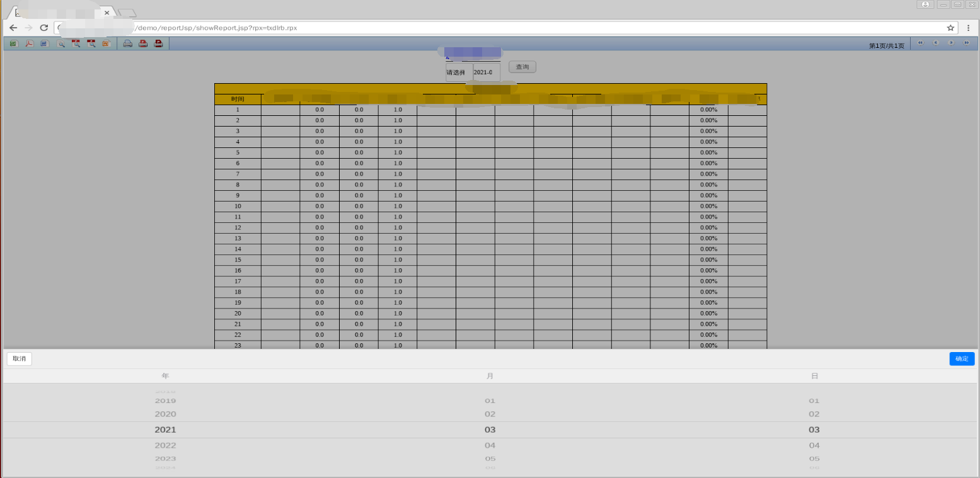Click the 时间 table header cell

pyautogui.click(x=238, y=100)
